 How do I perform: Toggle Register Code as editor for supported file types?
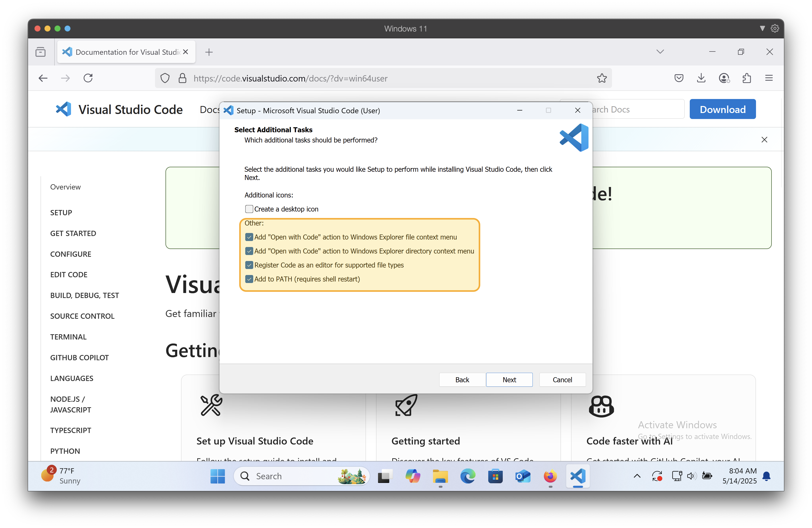pyautogui.click(x=249, y=265)
